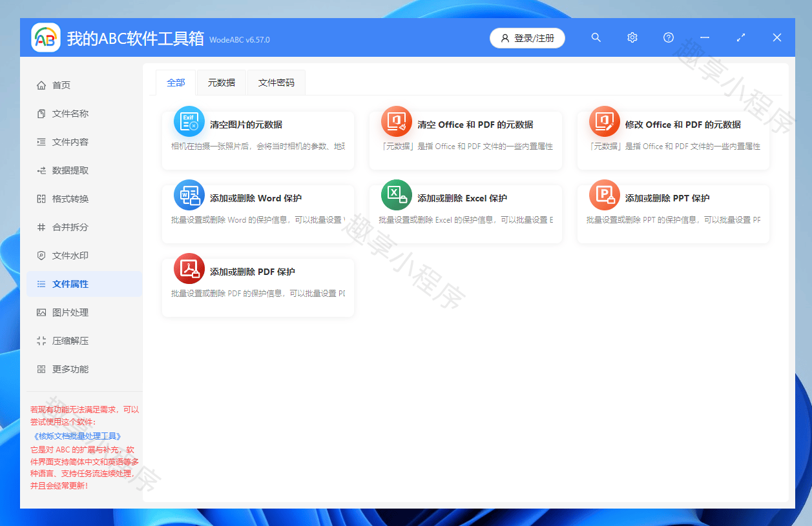Click the green Excel protection icon
The height and width of the screenshot is (526, 812).
397,195
